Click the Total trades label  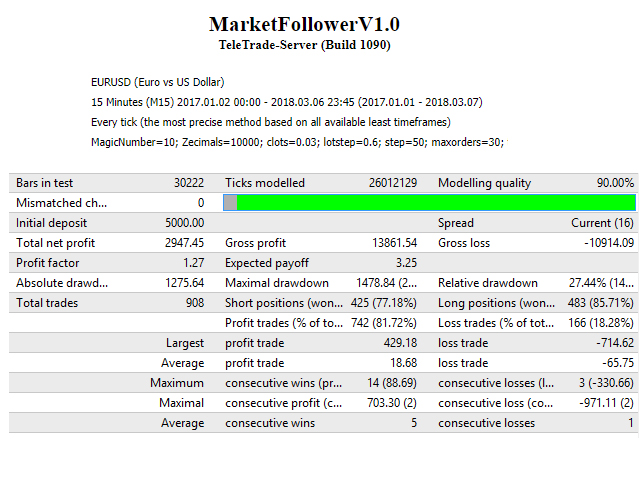tap(47, 303)
